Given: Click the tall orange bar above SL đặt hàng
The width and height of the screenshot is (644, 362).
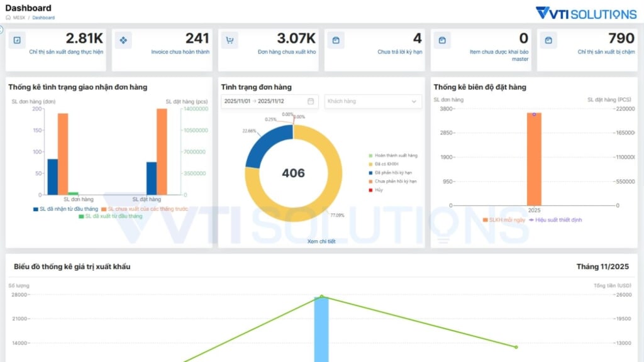Looking at the screenshot, I should coord(162,151).
